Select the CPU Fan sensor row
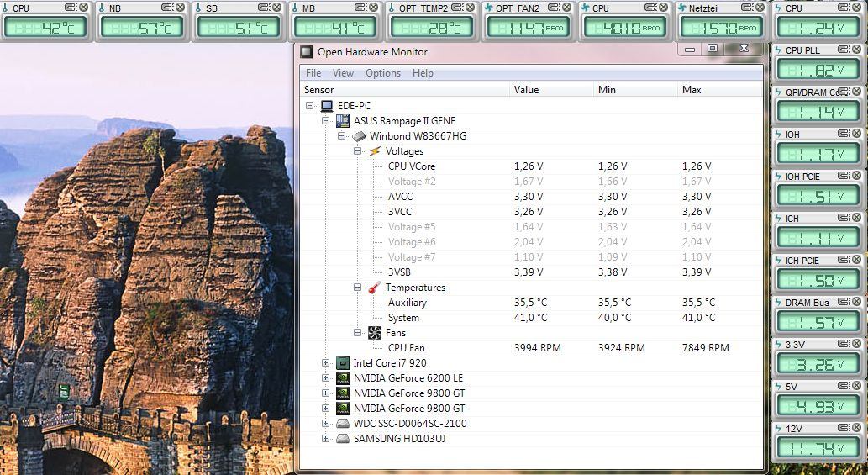Screen dimensions: 868x475 pyautogui.click(x=531, y=348)
